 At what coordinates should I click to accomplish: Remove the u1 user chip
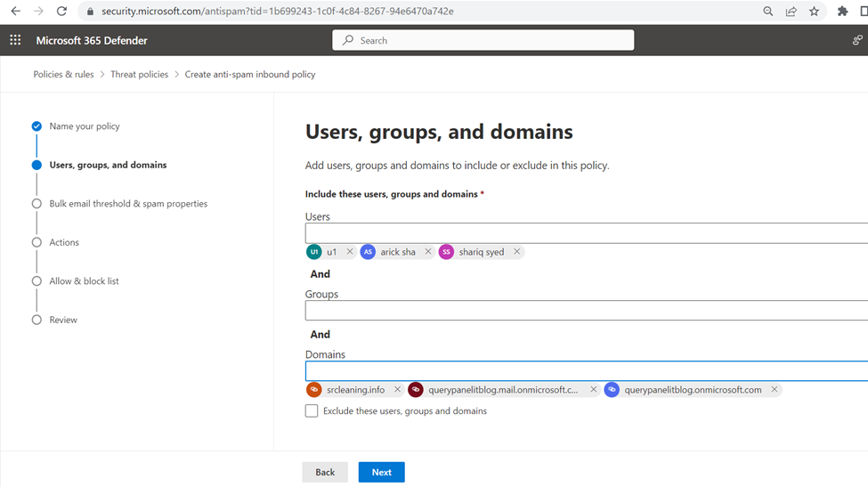(350, 251)
